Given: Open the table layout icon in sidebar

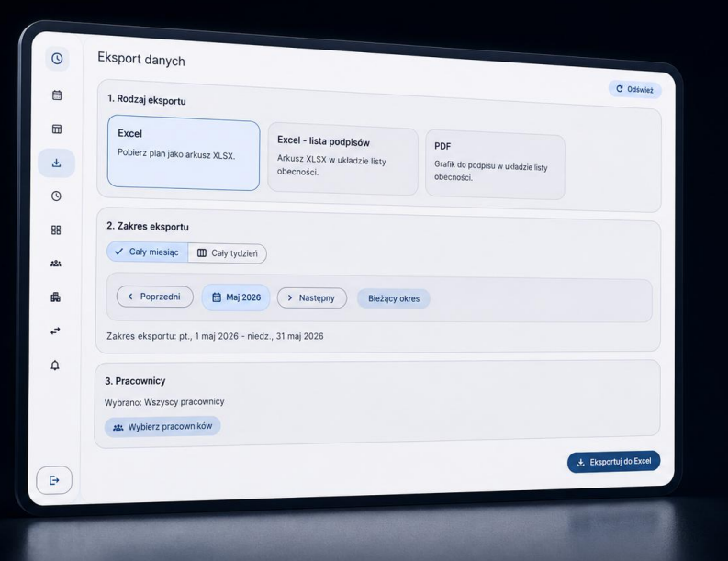Looking at the screenshot, I should (x=57, y=129).
